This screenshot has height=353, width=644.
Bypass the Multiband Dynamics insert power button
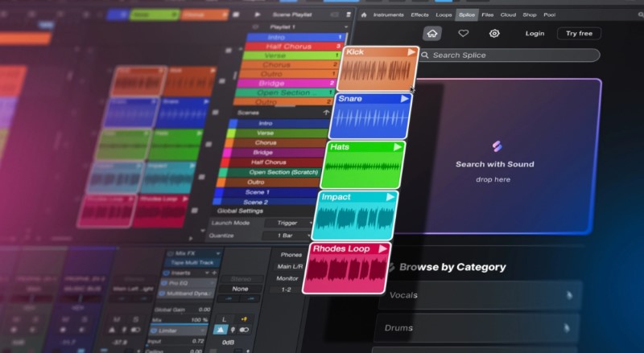click(160, 293)
